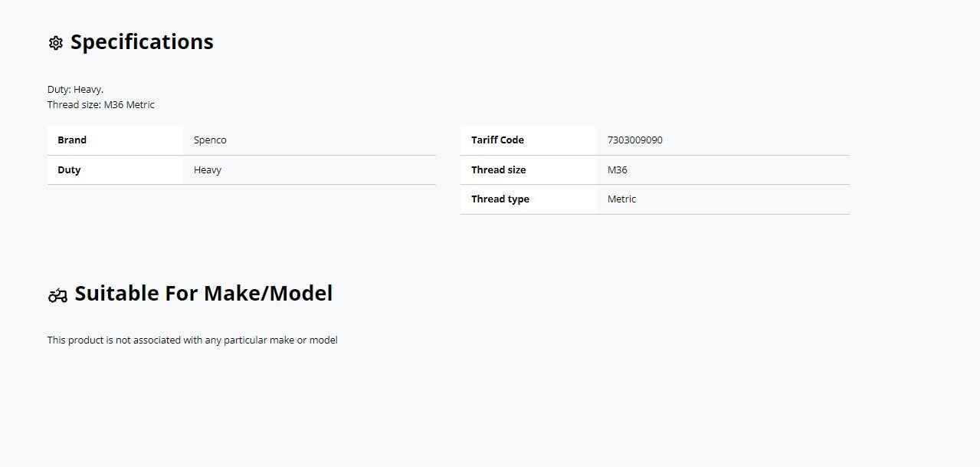Click the 'Thread size: M36 Metric' summary line

tap(101, 105)
